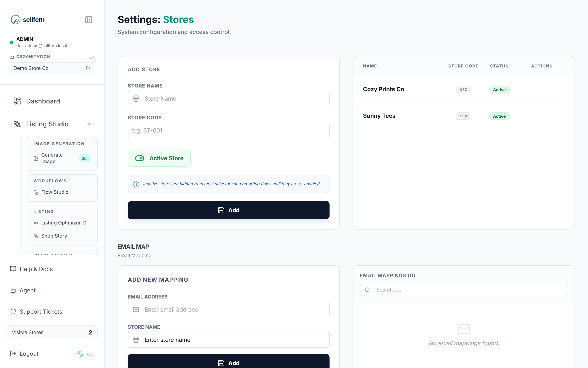The height and width of the screenshot is (368, 588).
Task: Change language via translate icon
Action: [x=80, y=354]
